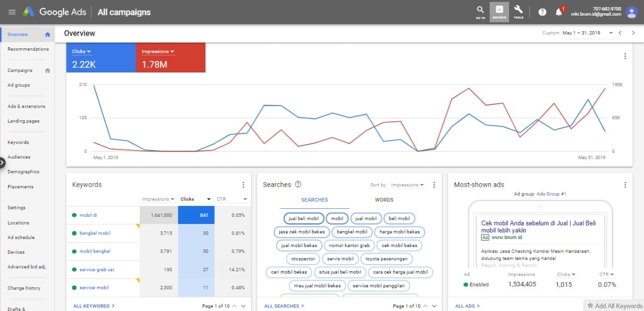Select Campaigns in the left navigation
644x311 pixels.
20,70
